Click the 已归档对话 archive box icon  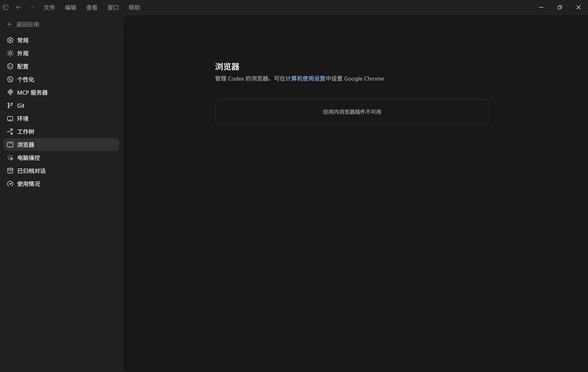point(10,171)
